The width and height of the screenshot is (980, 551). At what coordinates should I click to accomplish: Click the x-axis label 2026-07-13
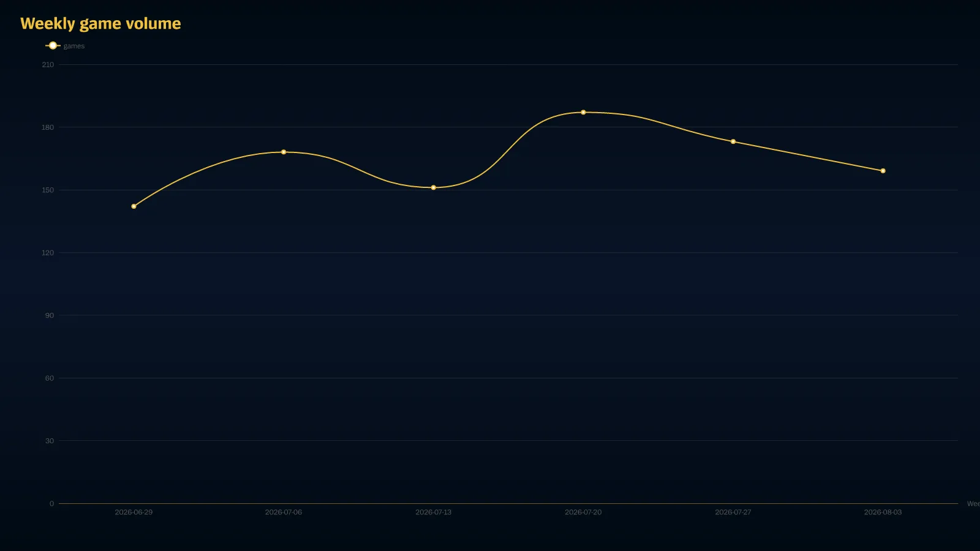434,512
